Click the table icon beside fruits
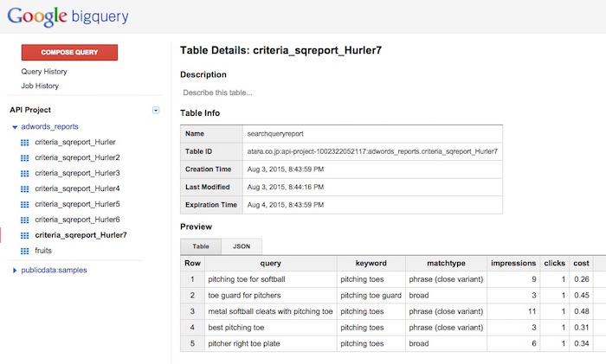 (25, 251)
